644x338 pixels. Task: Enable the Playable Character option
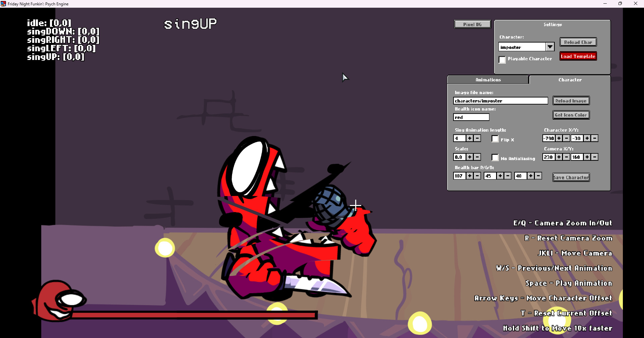click(x=502, y=60)
